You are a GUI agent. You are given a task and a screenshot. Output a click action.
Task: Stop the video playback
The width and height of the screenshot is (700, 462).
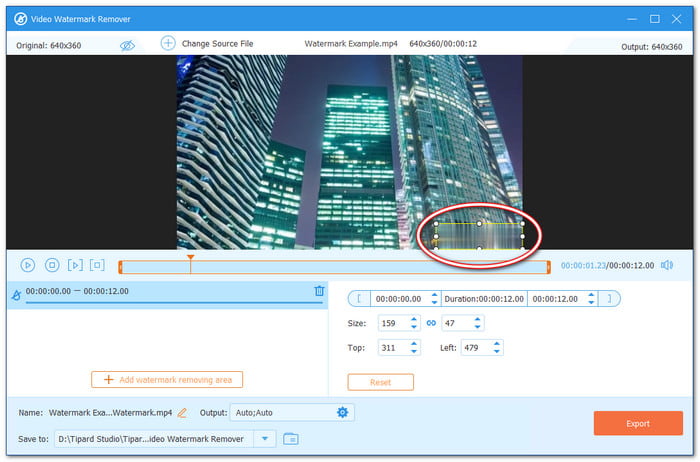(52, 265)
